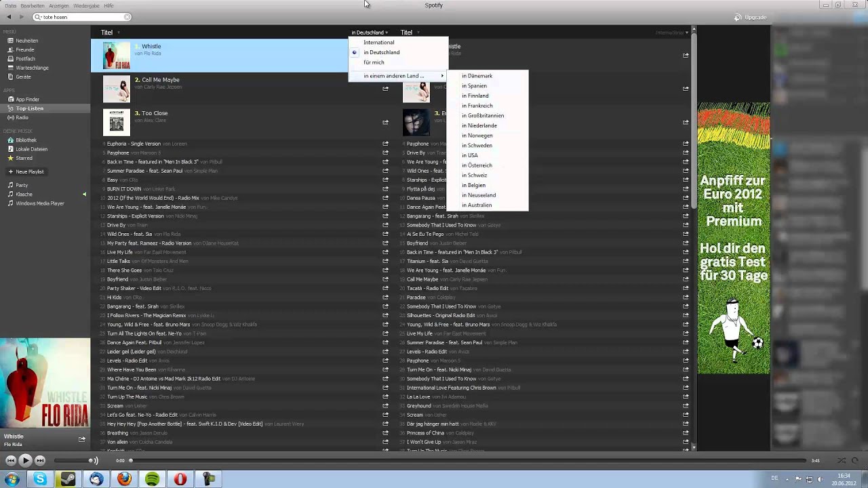Open Geräte in the sidebar
The width and height of the screenshot is (868, 488).
(x=24, y=77)
